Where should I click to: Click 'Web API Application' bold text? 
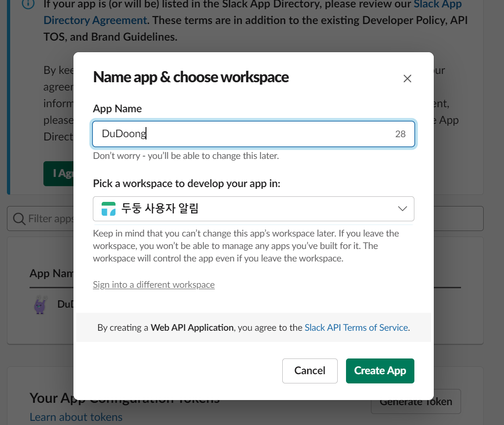pos(192,327)
